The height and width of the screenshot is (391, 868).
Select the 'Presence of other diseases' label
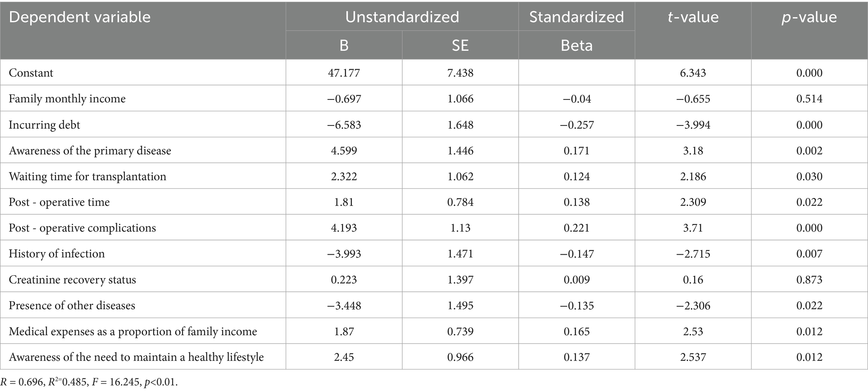point(72,305)
